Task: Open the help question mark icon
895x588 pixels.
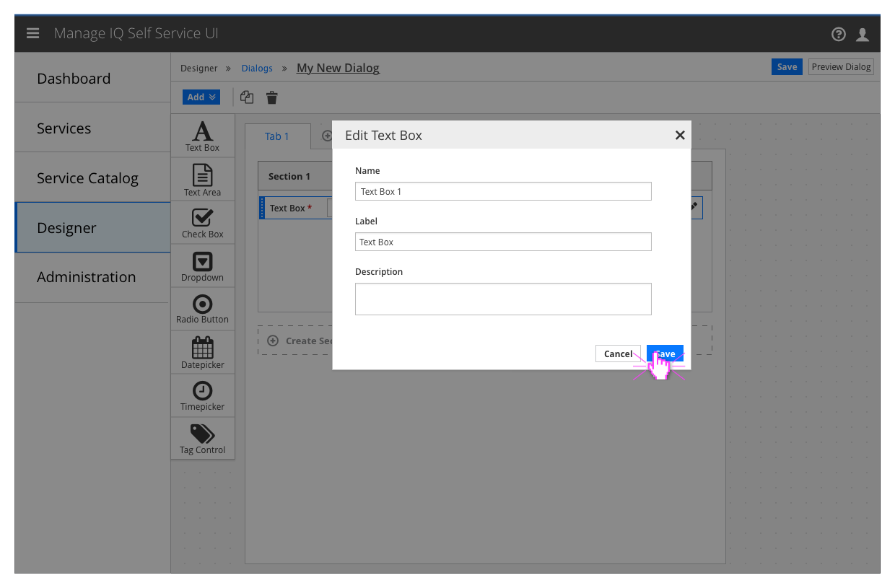Action: [x=838, y=33]
